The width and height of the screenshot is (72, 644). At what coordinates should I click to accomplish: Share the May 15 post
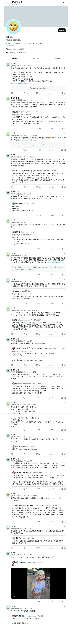pyautogui.click(x=65, y=93)
